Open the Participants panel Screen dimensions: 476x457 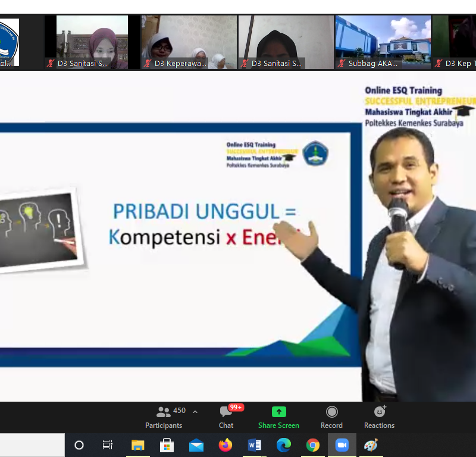coord(164,417)
